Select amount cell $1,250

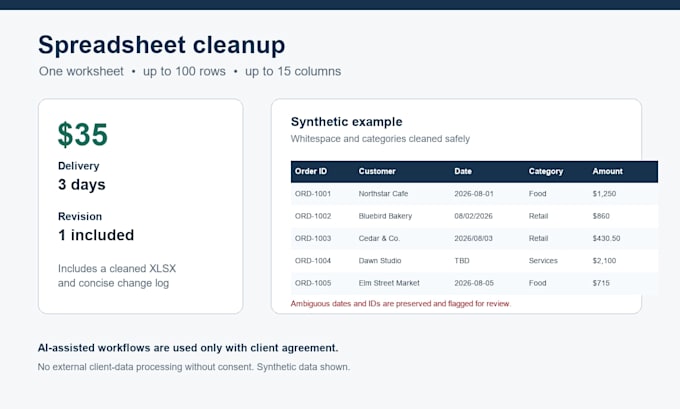604,193
